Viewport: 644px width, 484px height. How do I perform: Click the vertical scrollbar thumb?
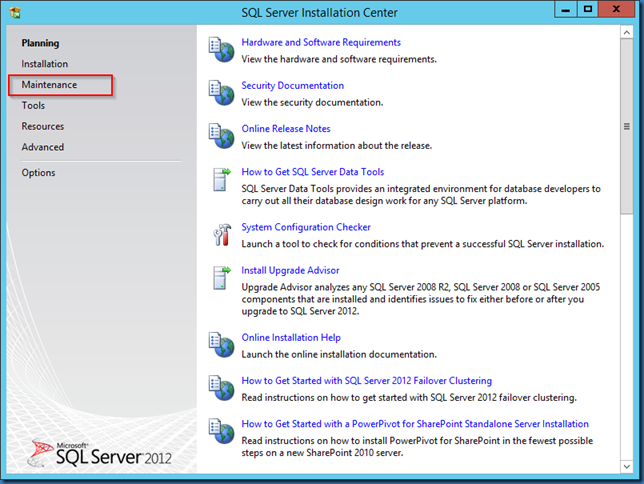tap(626, 127)
